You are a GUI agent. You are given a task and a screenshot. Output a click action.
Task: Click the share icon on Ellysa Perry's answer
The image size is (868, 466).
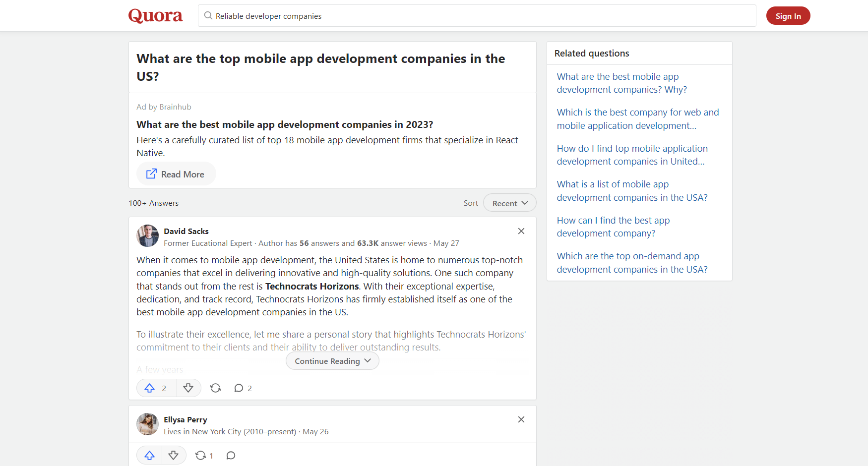(204, 456)
